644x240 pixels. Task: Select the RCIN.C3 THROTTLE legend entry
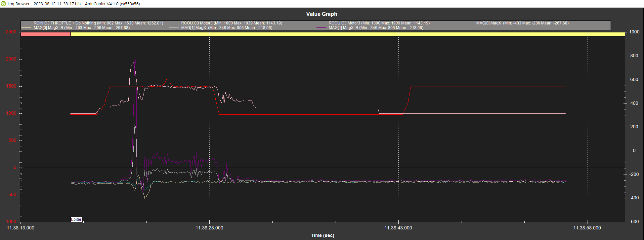pyautogui.click(x=98, y=23)
